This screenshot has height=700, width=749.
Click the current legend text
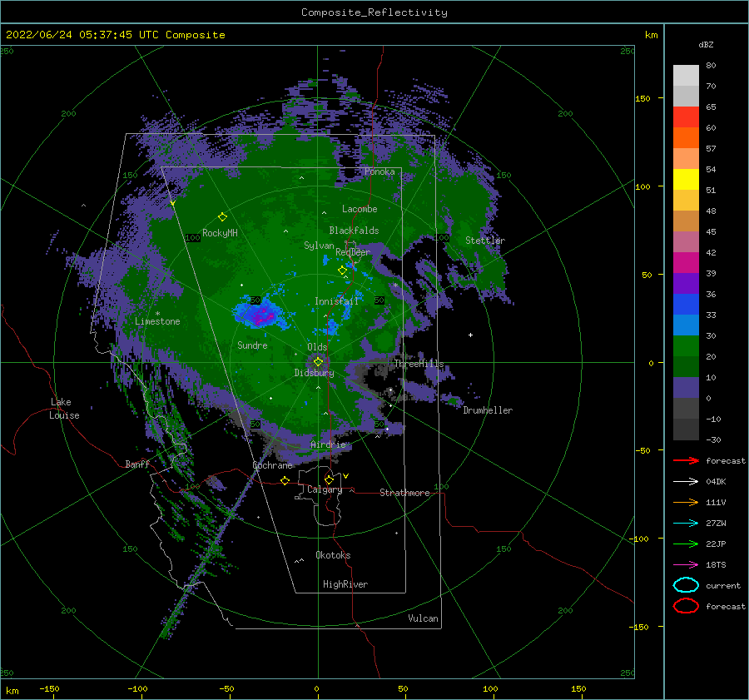[x=723, y=586]
